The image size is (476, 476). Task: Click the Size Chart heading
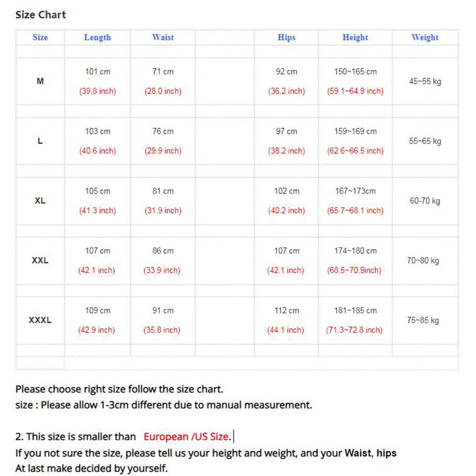[40, 15]
